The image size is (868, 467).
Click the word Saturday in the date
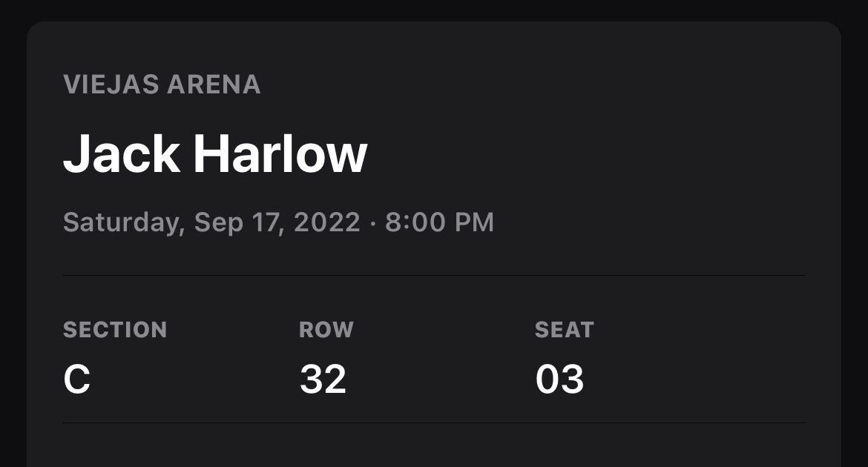(x=123, y=222)
